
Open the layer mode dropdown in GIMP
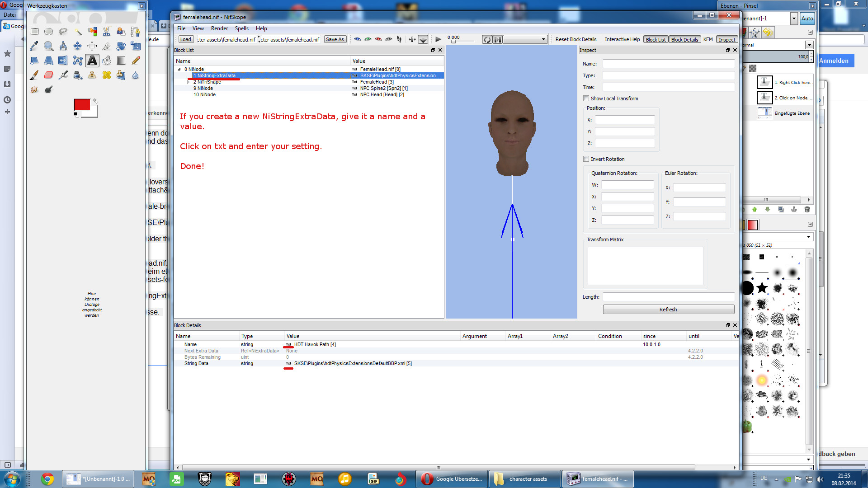click(809, 45)
